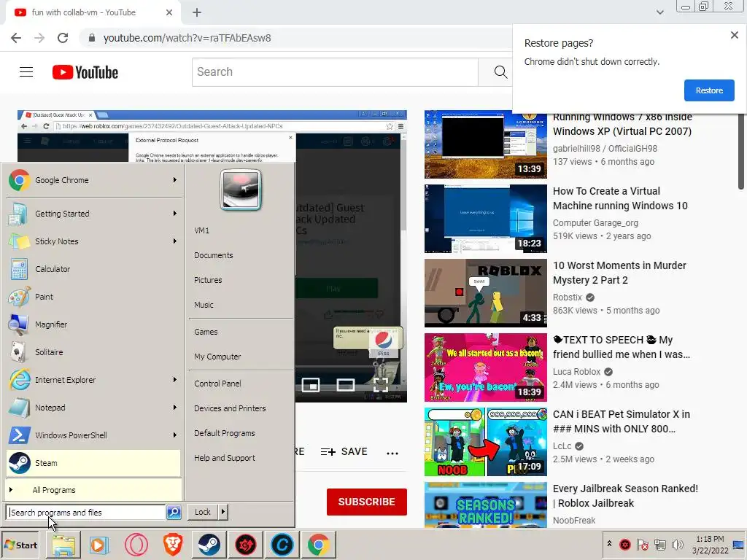
Task: Click volume speaker icon in system tray
Action: click(x=677, y=544)
